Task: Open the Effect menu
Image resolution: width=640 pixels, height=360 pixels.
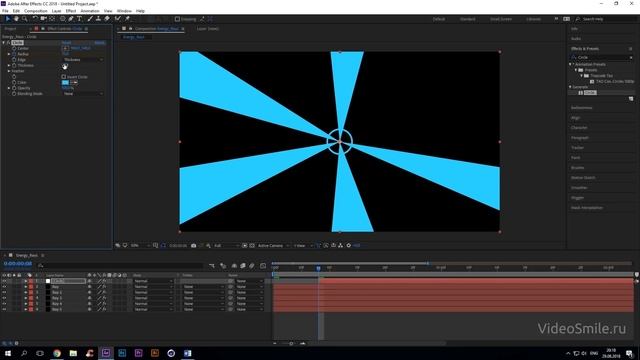Action: [x=71, y=11]
